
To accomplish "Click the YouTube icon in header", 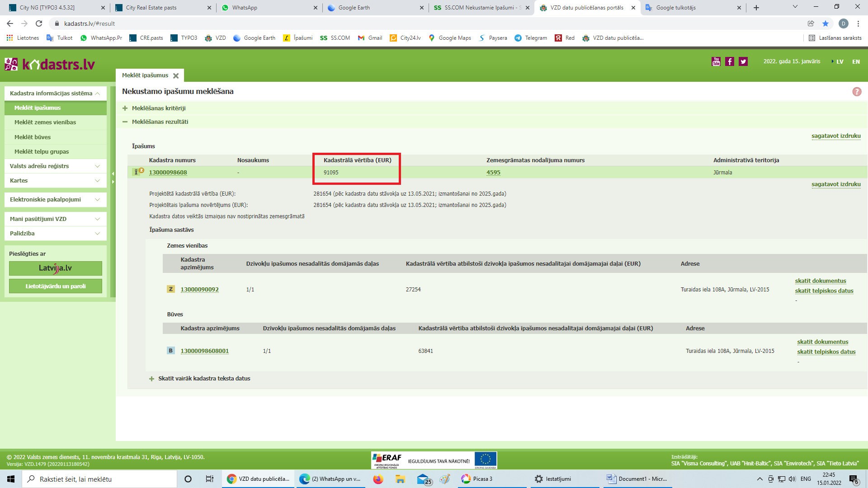I will pos(716,61).
